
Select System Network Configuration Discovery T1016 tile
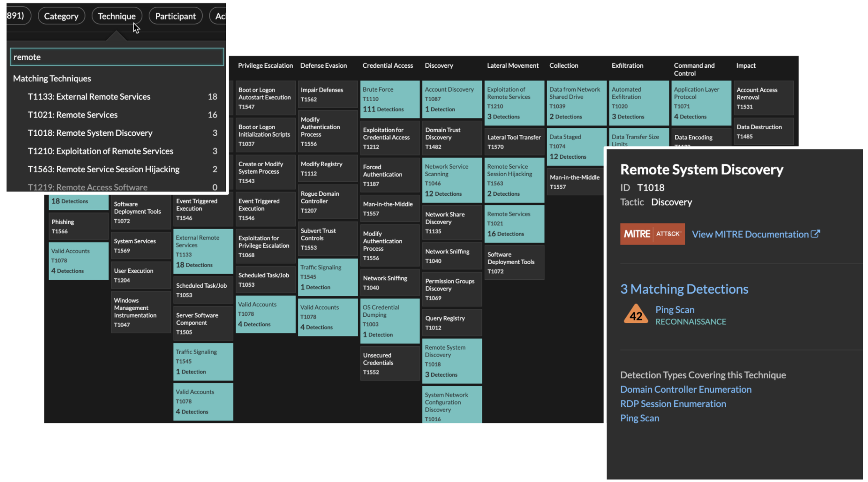coord(452,405)
